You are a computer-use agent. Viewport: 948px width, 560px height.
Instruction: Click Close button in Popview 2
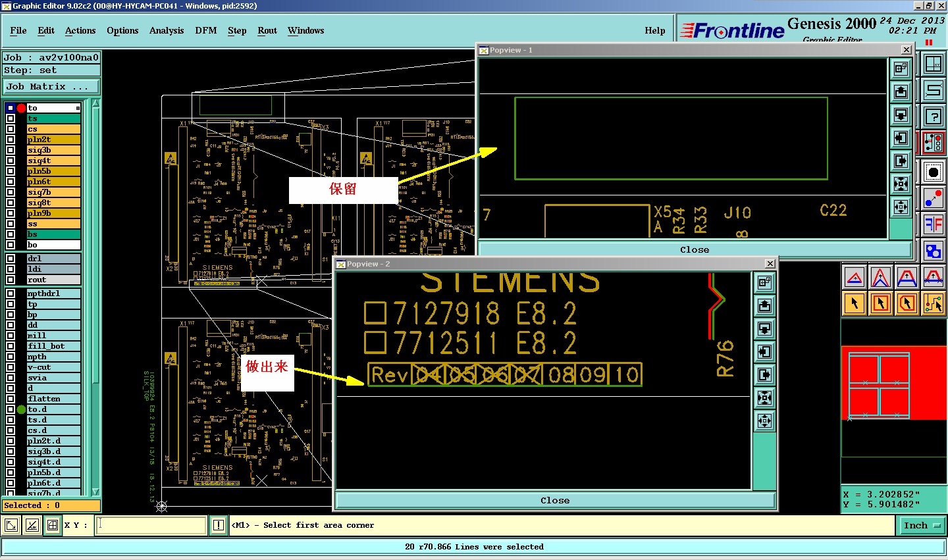(x=555, y=500)
